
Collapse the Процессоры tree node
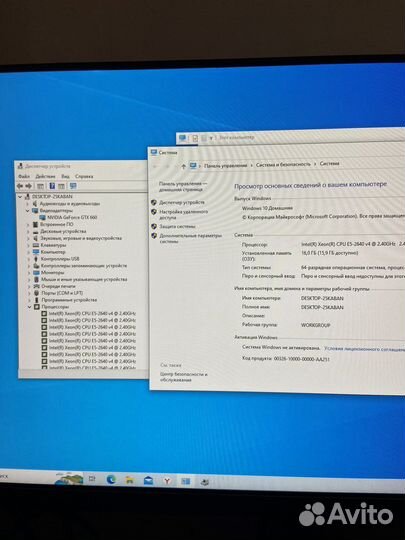pos(30,307)
